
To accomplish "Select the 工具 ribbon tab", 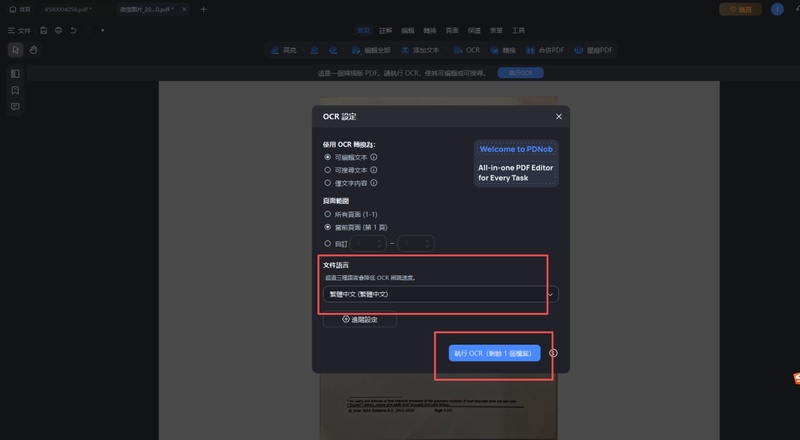I will pyautogui.click(x=518, y=31).
